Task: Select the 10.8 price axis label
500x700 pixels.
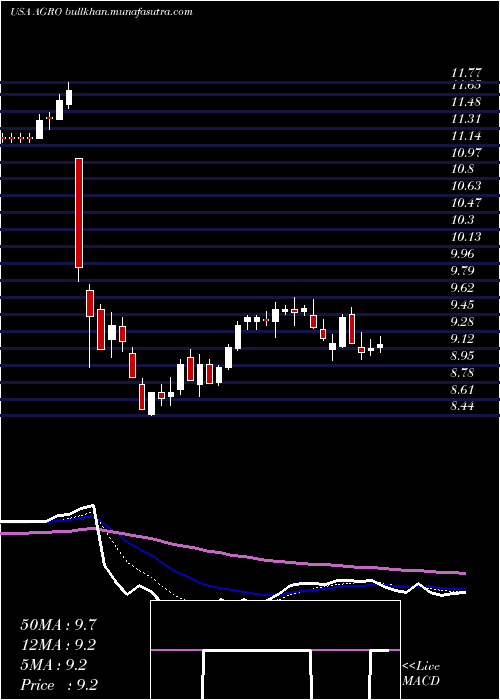Action: point(462,170)
